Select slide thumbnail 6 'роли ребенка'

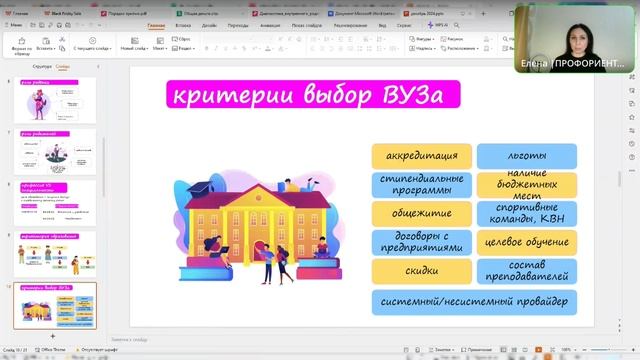[x=55, y=100]
